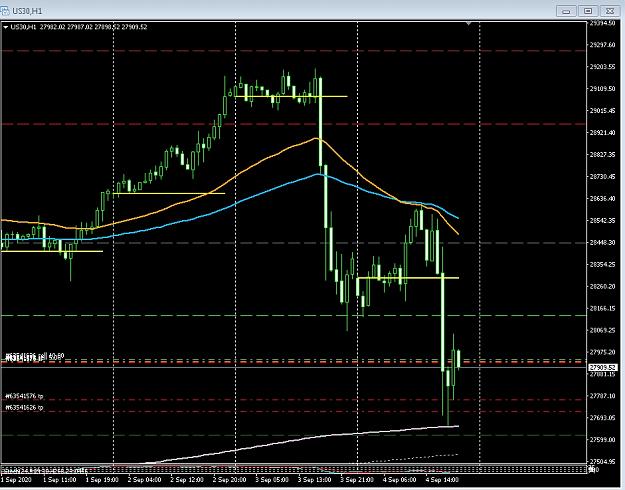This screenshot has height=490, width=625.
Task: Click time axis label 2 Sep 12:00
Action: point(187,480)
